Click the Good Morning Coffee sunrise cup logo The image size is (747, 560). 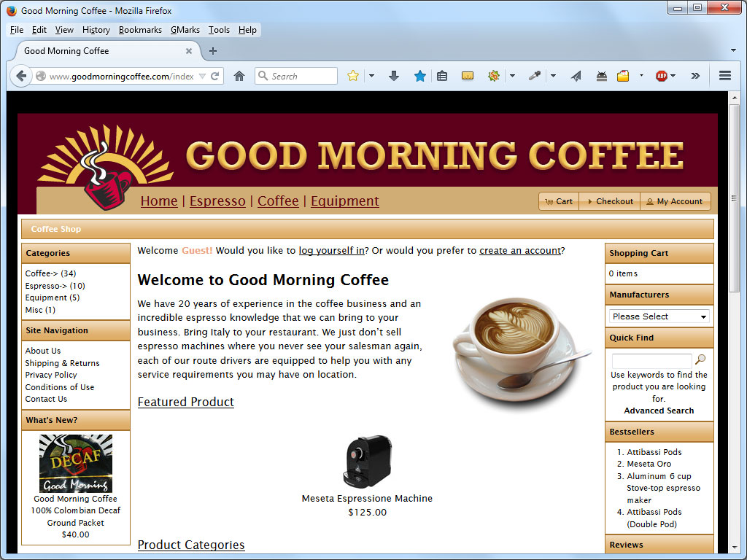pos(106,167)
